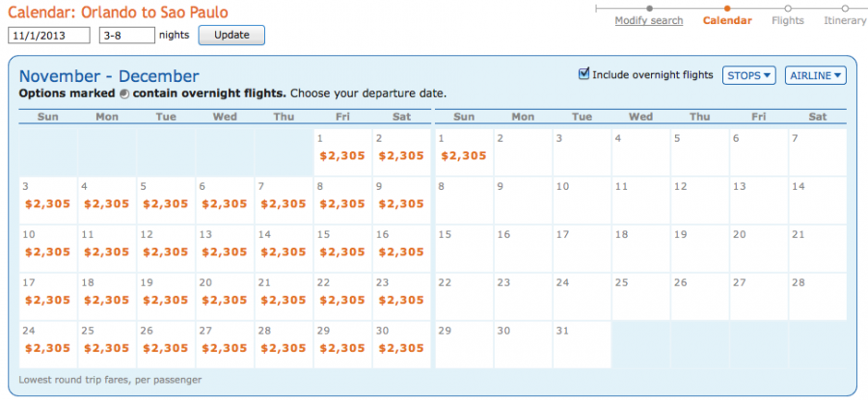This screenshot has height=400, width=868.
Task: Open the STOPS dropdown filter
Action: click(748, 75)
